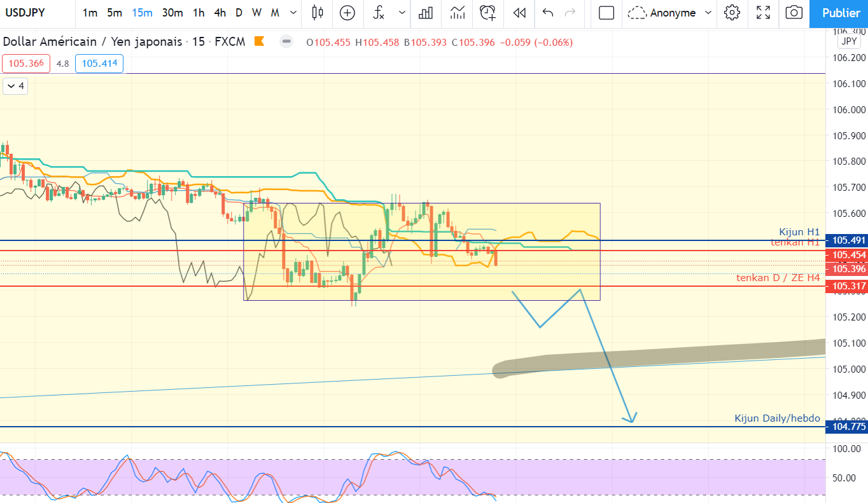The image size is (868, 503).
Task: Click the close value C105.396
Action: point(473,43)
